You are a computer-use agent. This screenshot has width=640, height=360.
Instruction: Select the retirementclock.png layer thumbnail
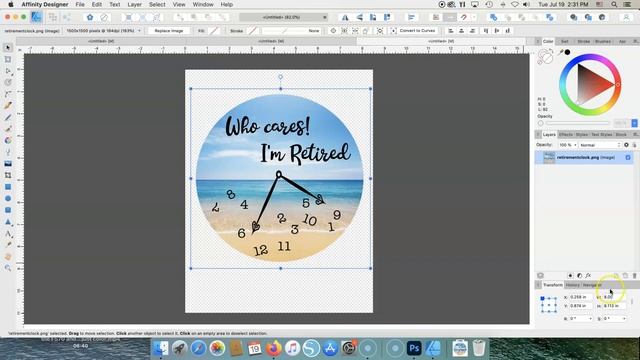point(549,157)
